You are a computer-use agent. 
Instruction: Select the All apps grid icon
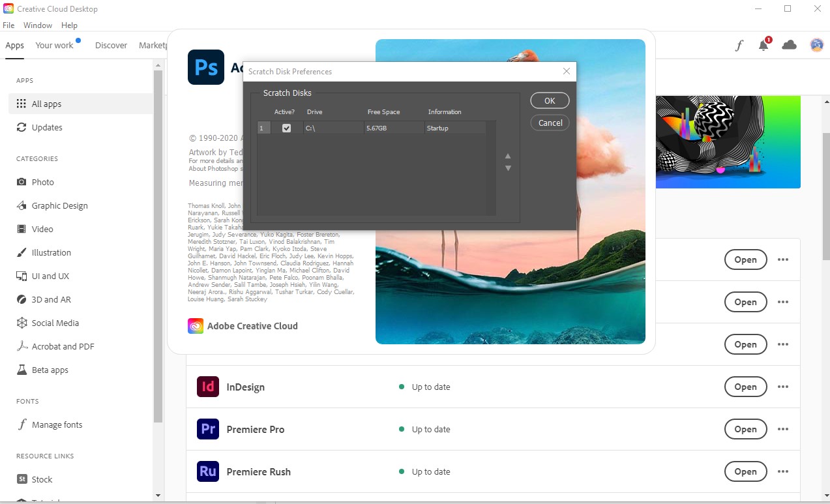pyautogui.click(x=22, y=104)
